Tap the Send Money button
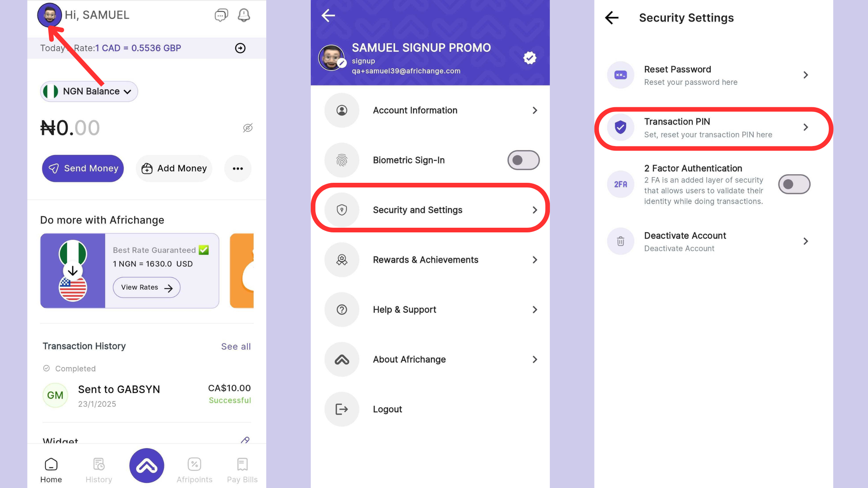Viewport: 868px width, 488px height. [x=83, y=168]
